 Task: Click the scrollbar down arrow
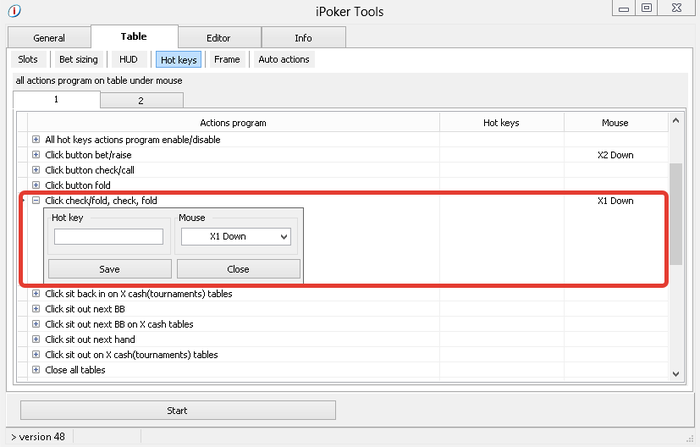(x=675, y=374)
